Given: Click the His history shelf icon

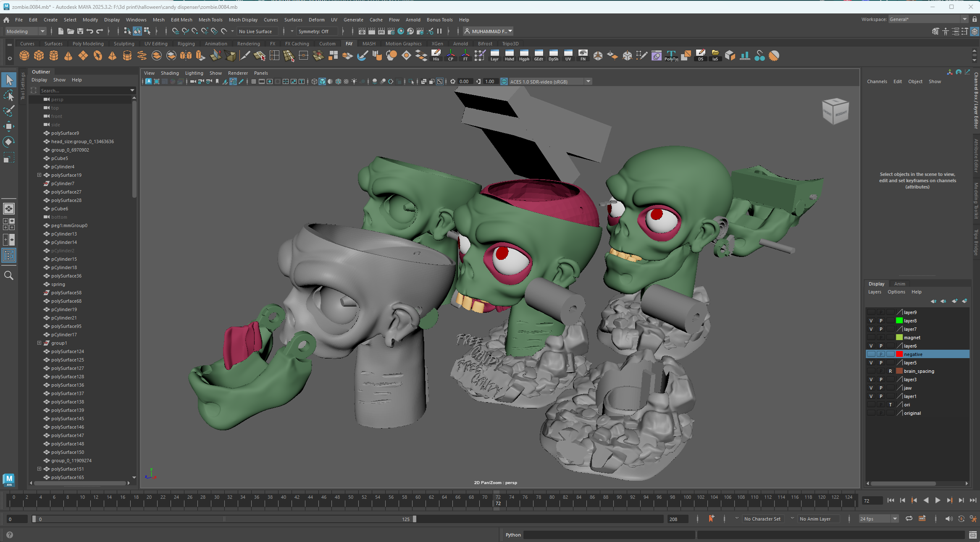Looking at the screenshot, I should [436, 55].
